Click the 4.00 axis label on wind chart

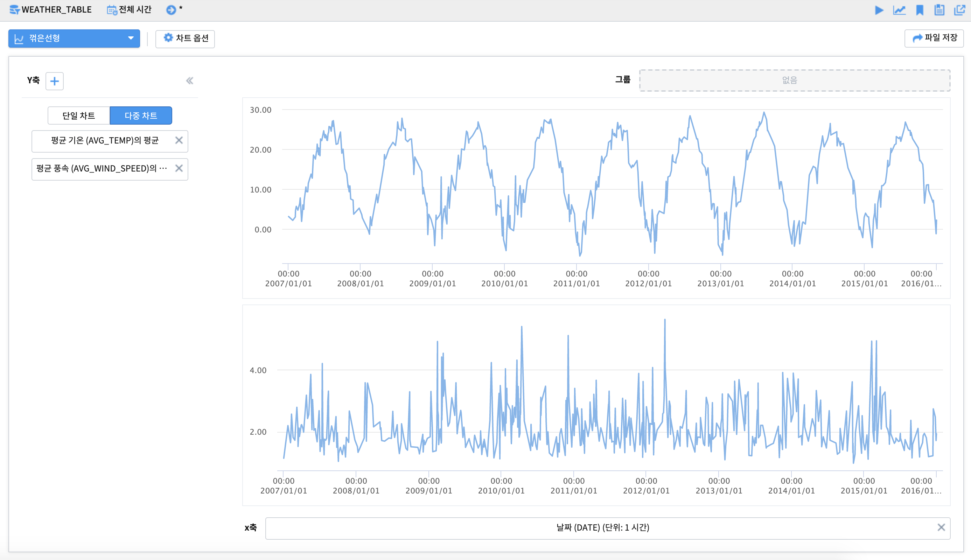(x=258, y=370)
